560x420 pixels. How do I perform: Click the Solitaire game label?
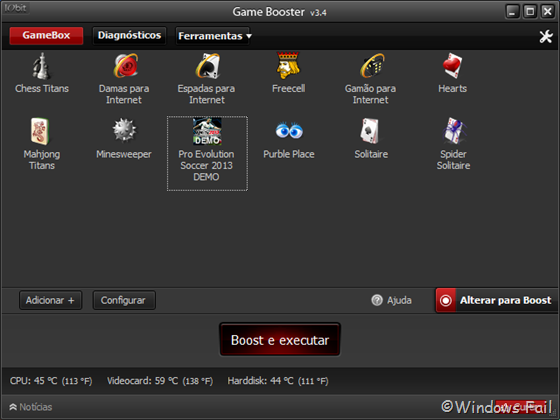tap(371, 154)
